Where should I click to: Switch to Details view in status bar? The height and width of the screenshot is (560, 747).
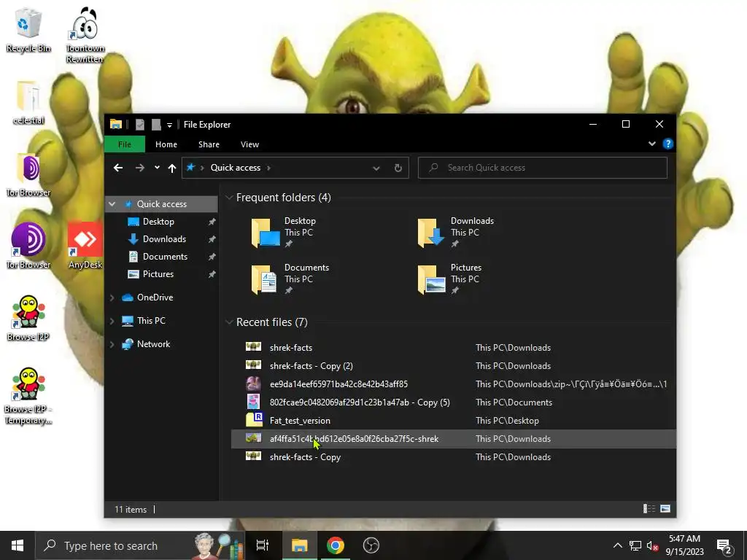coord(649,509)
